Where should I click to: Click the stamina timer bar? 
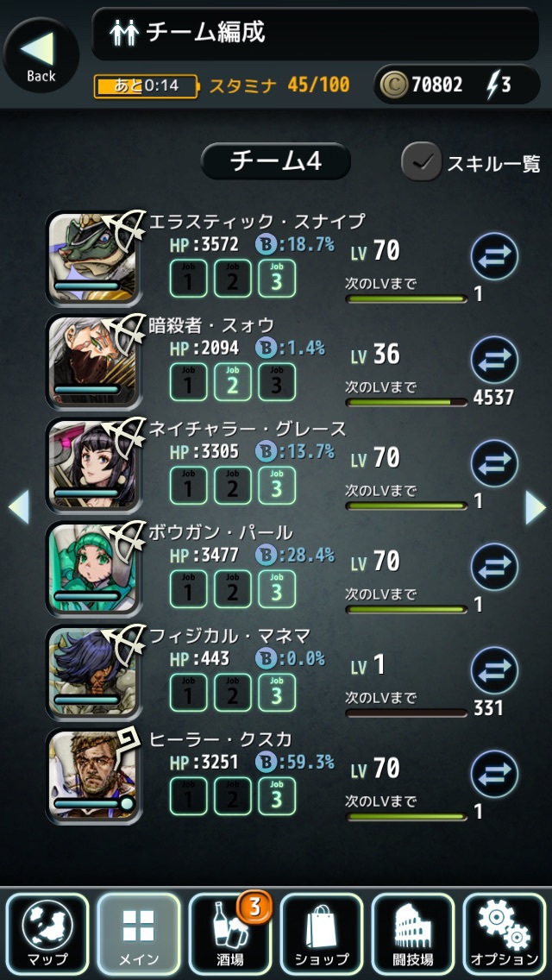tap(146, 86)
